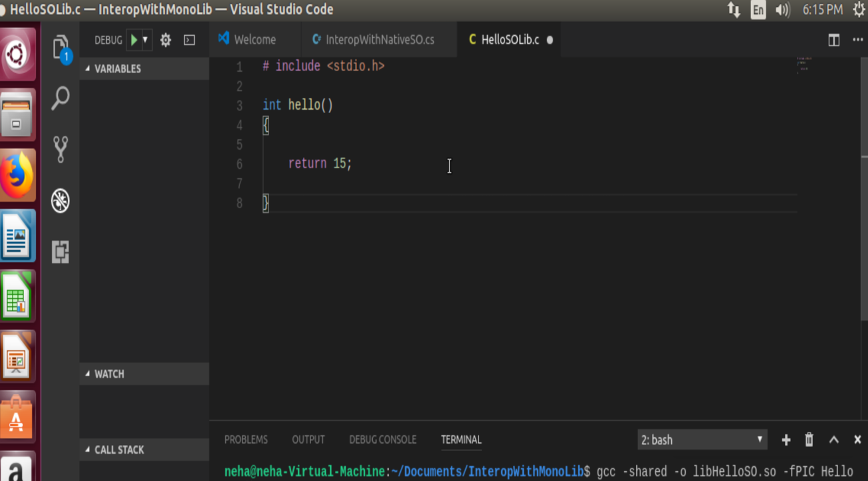
Task: Open launch.json with the gear icon
Action: click(165, 40)
